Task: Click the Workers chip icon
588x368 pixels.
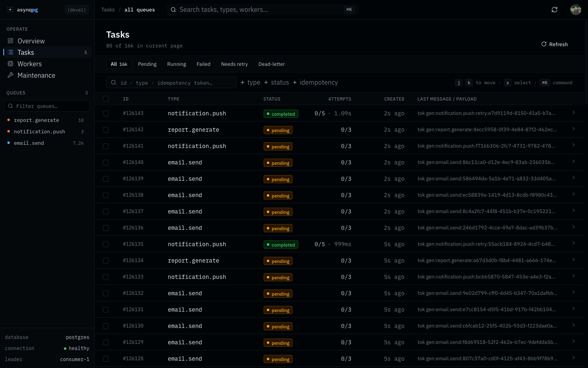Action: [x=11, y=64]
